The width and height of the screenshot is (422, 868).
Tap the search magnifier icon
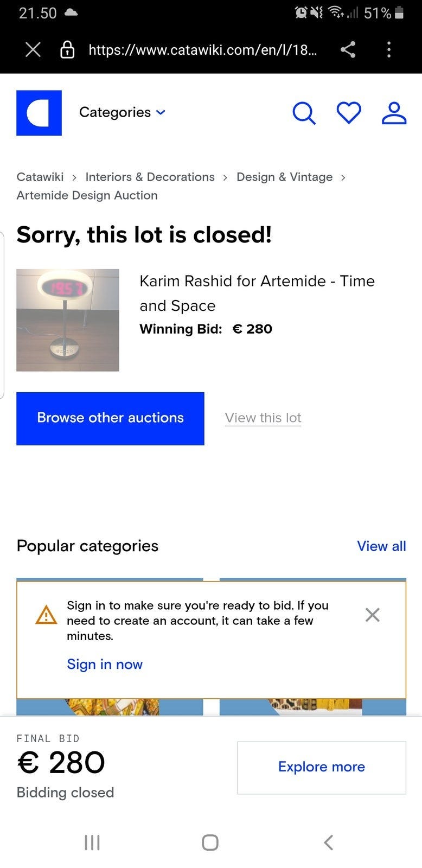tap(304, 113)
